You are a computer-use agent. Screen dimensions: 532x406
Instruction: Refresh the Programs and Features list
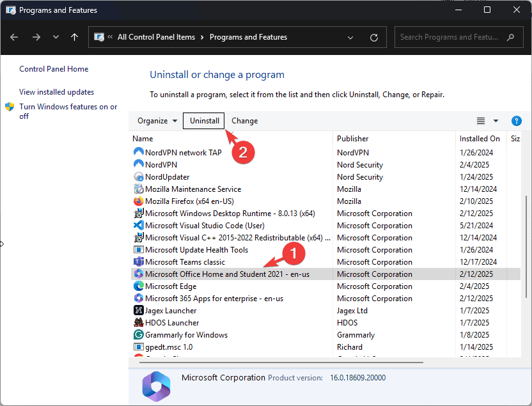pos(374,37)
